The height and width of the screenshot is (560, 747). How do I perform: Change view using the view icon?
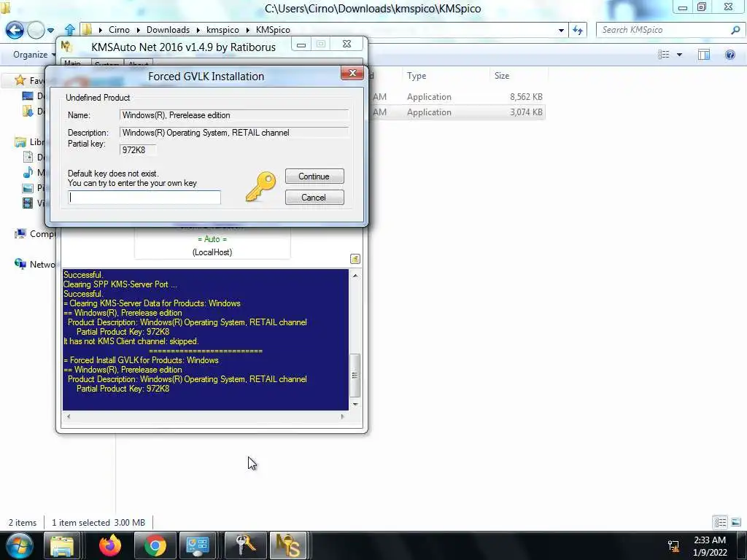(664, 54)
